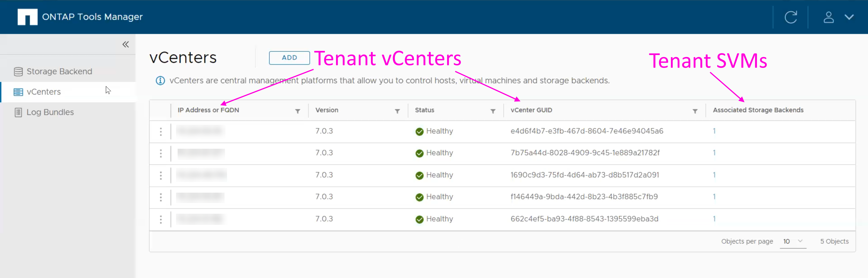Click the ADD vCenter button
Screen dimensions: 868x278
[289, 58]
